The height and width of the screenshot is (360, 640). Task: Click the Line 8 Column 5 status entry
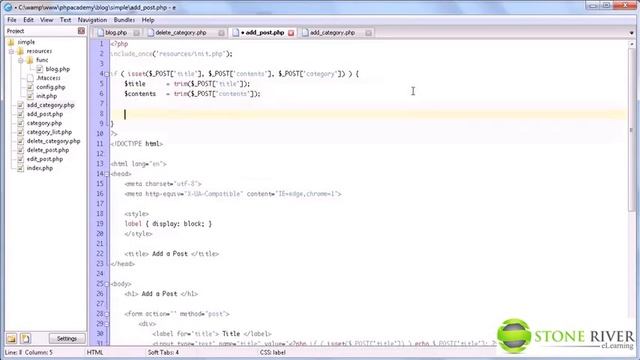point(29,352)
